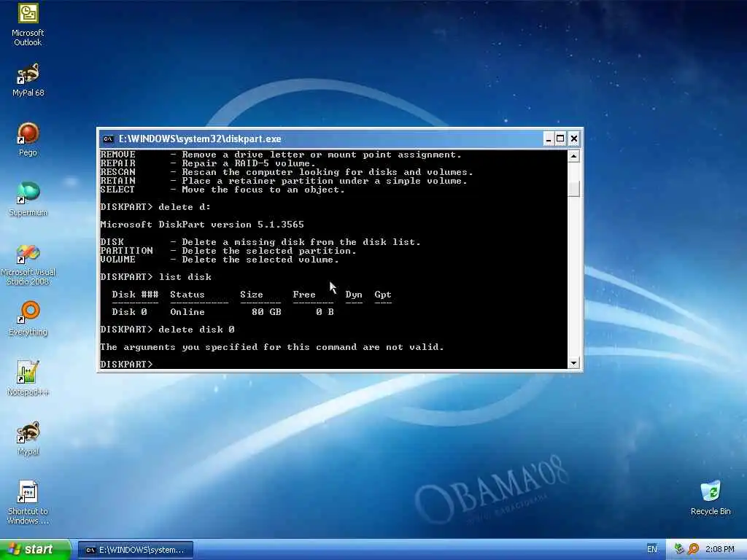Click the 'delete disk 0' command line

pos(167,330)
